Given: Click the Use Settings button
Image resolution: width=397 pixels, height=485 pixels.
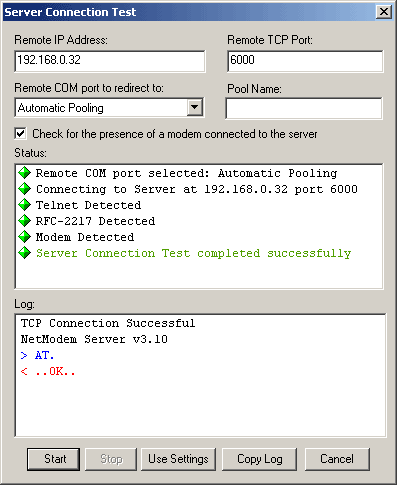Looking at the screenshot, I should coord(178,459).
